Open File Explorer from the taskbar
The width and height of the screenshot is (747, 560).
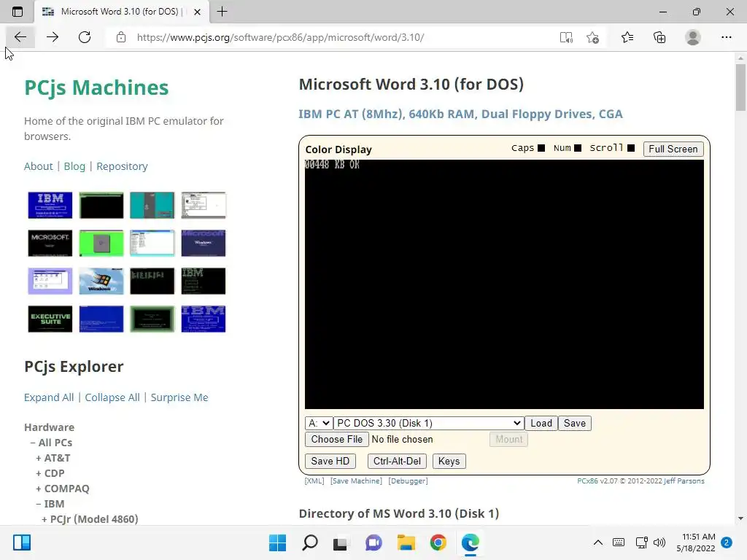tap(406, 542)
